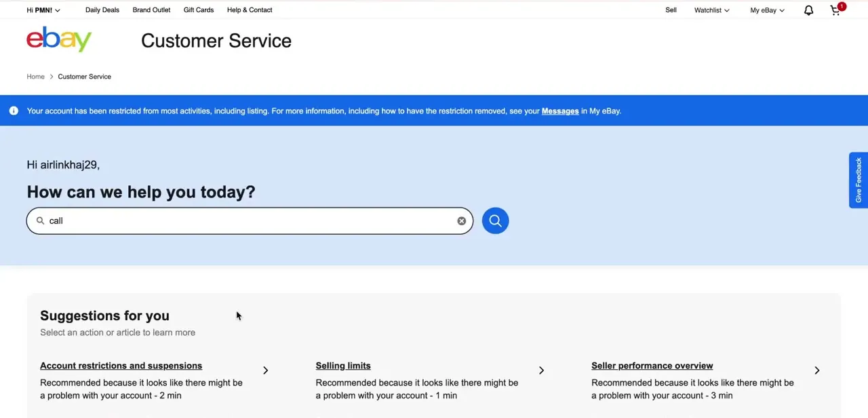Click the arrow beside Account restrictions and suspensions

266,370
